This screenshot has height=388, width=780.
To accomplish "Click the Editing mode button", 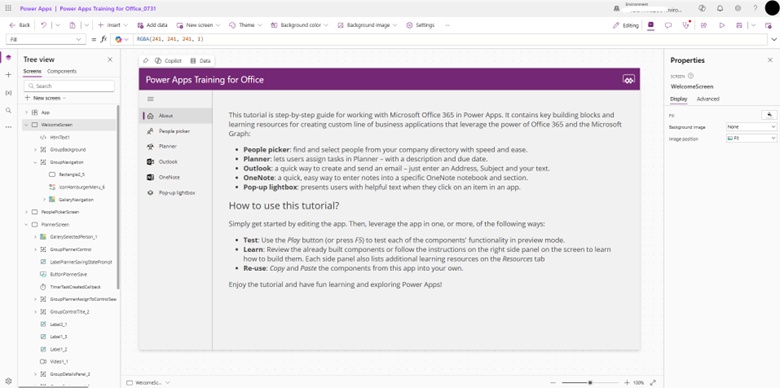I will tap(626, 25).
